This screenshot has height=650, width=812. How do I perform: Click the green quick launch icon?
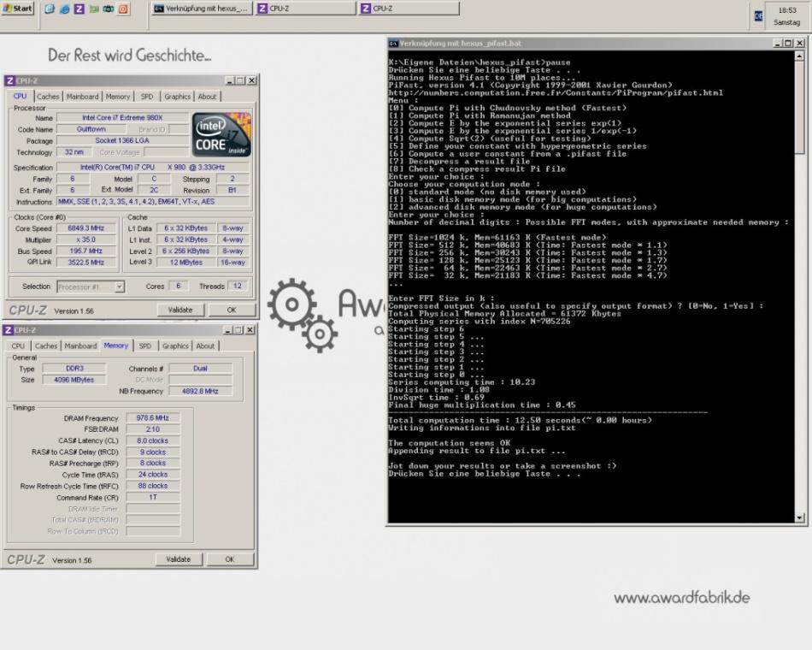[x=94, y=9]
